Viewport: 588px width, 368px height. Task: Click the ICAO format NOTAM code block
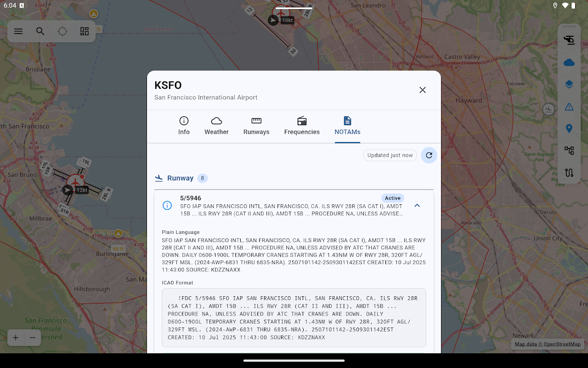pos(294,318)
